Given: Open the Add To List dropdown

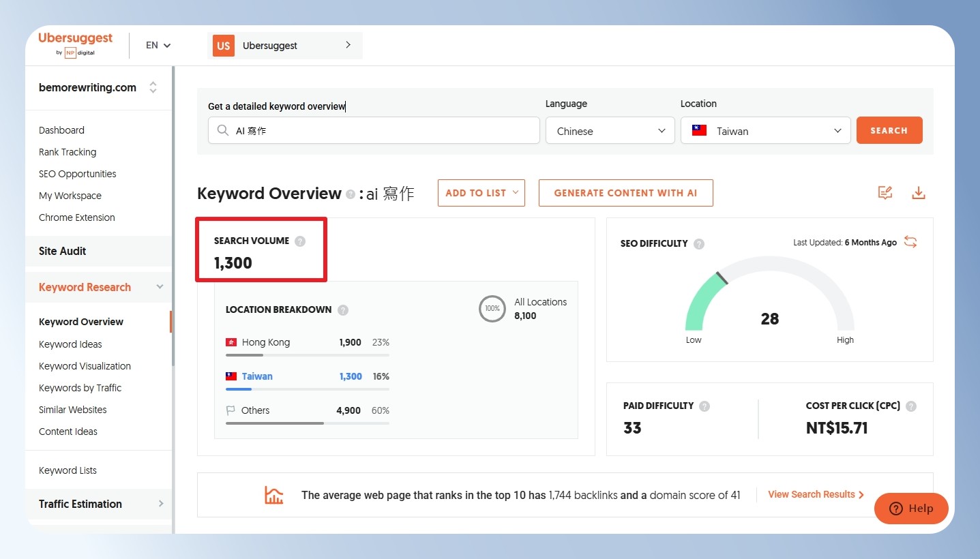Looking at the screenshot, I should (481, 193).
